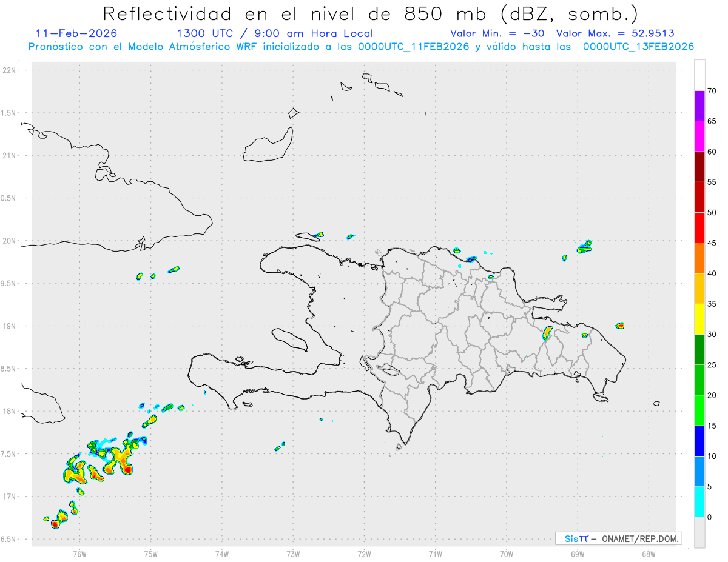Viewport: 728px width, 562px height.
Task: Click the longitude axis label "69W"
Action: click(x=578, y=554)
